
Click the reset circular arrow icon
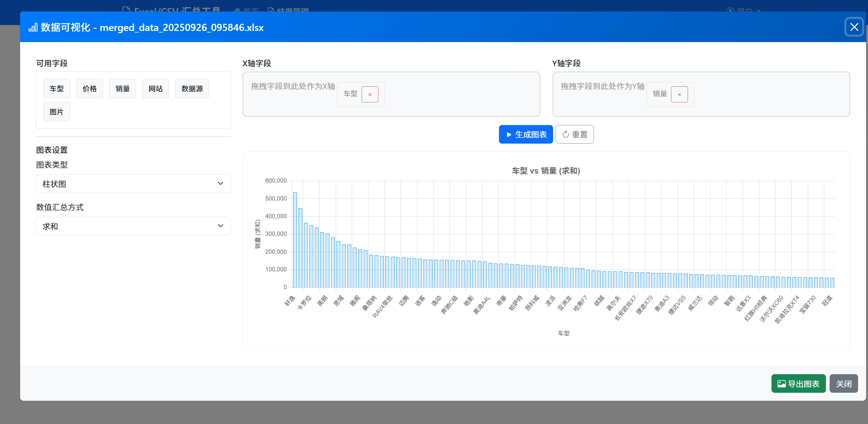click(x=565, y=135)
